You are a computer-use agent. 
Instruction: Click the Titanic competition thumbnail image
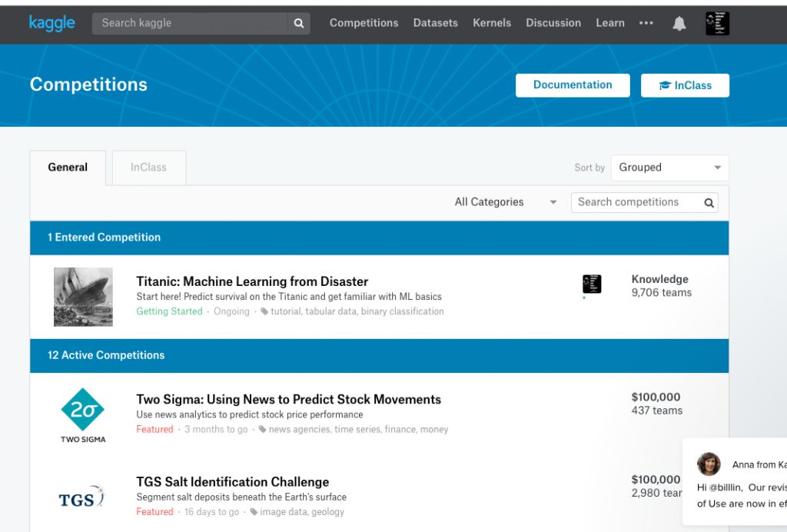tap(83, 297)
